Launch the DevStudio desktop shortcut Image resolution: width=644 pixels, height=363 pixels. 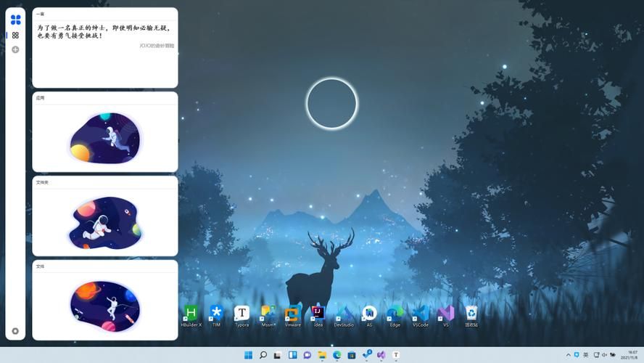pyautogui.click(x=344, y=314)
